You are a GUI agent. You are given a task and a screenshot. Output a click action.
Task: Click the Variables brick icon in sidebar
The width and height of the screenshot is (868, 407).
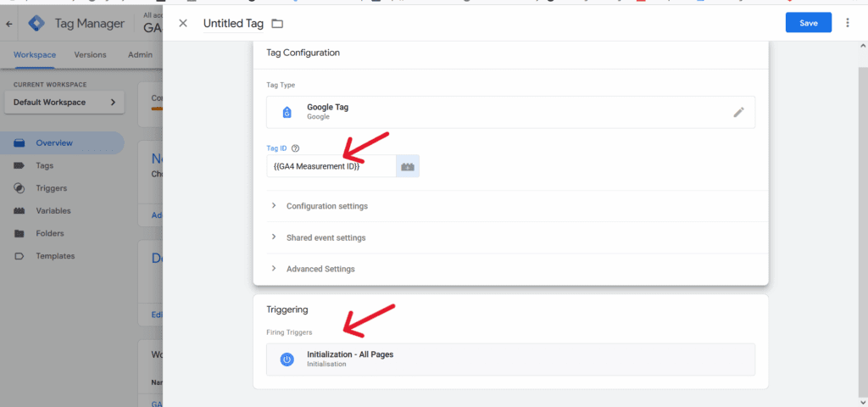[19, 211]
